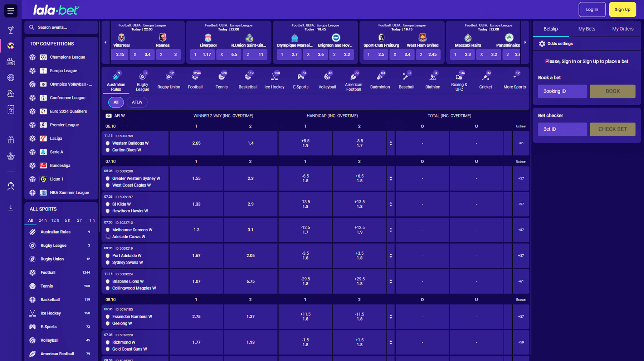Open Australian Rules in All Sports list

click(x=61, y=232)
